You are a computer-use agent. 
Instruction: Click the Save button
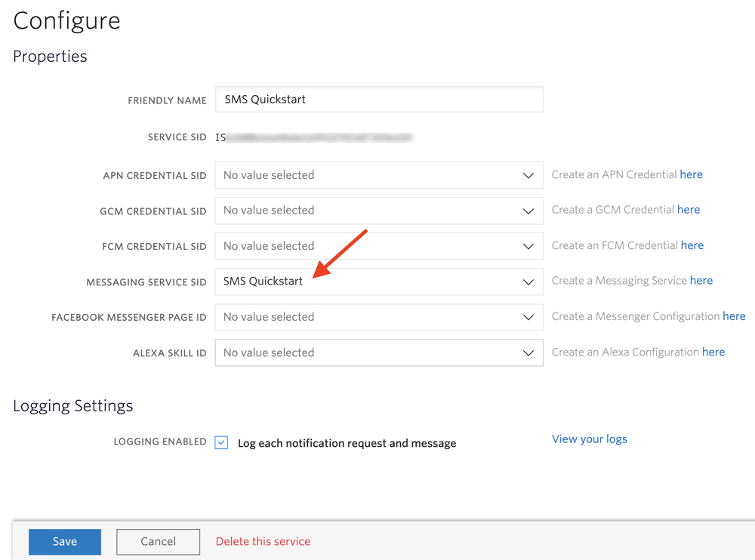coord(64,541)
